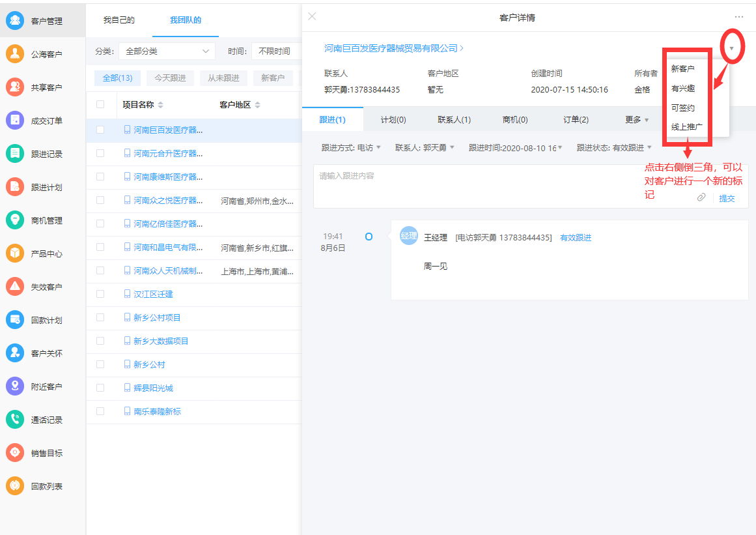Click the phone icon beside 南乐泰隆新标
Viewport: 756px width, 535px height.
click(127, 411)
